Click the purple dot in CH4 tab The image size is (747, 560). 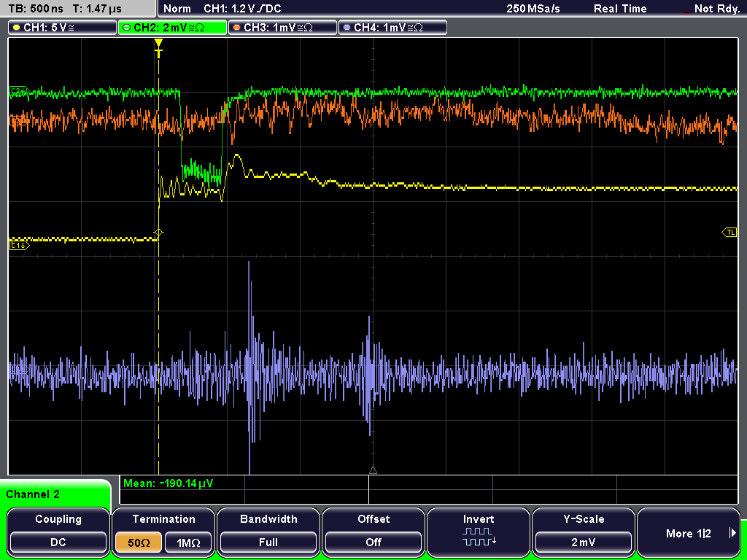pyautogui.click(x=347, y=28)
